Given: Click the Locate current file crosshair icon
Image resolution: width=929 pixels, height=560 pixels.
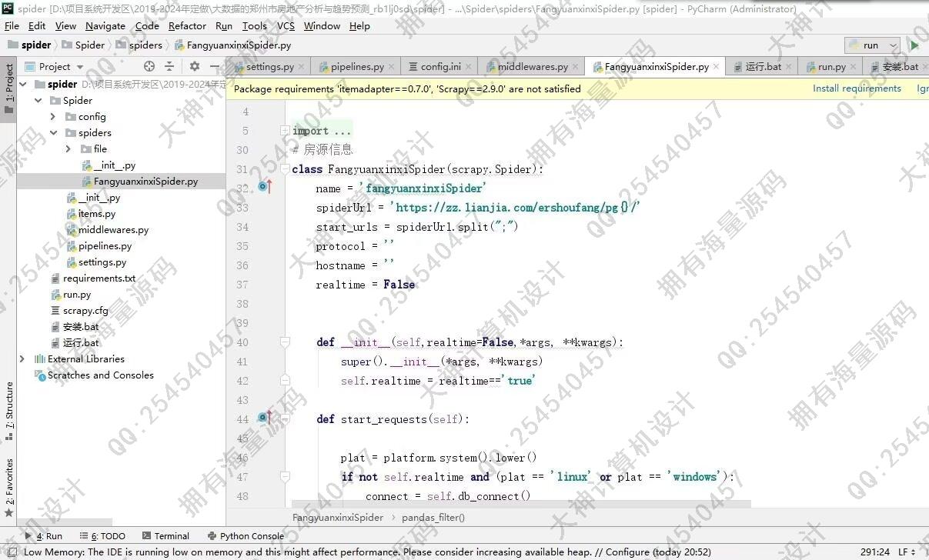Looking at the screenshot, I should [149, 67].
